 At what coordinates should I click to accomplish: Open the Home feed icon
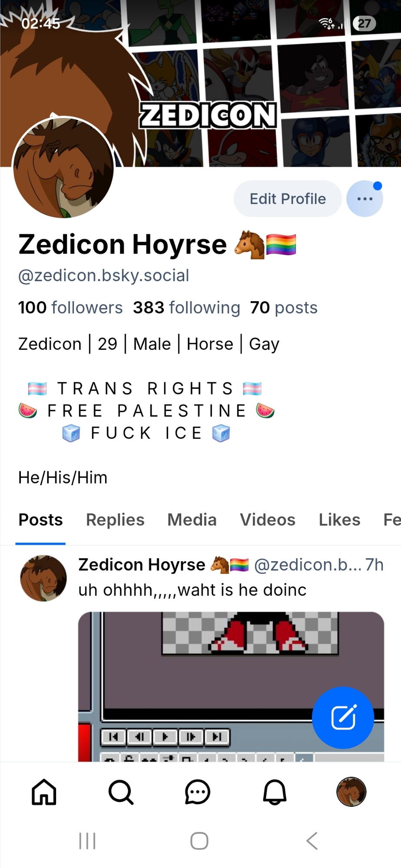click(x=44, y=792)
